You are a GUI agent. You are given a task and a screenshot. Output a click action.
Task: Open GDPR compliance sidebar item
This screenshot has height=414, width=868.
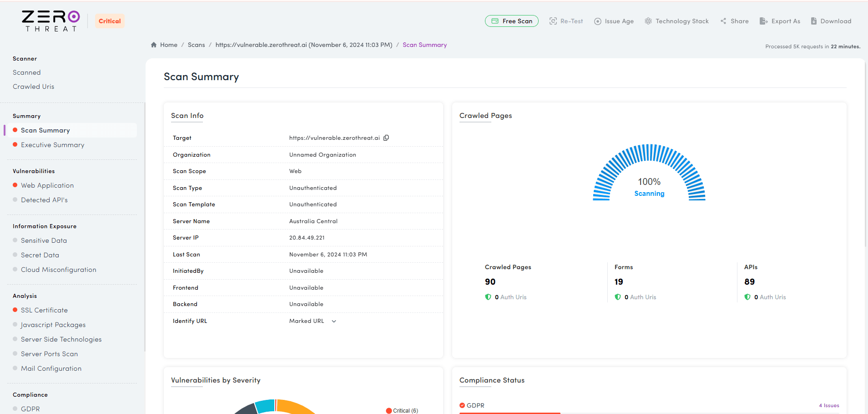click(x=30, y=409)
